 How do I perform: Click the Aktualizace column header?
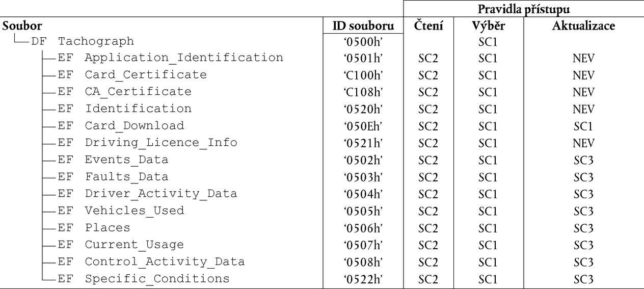583,25
